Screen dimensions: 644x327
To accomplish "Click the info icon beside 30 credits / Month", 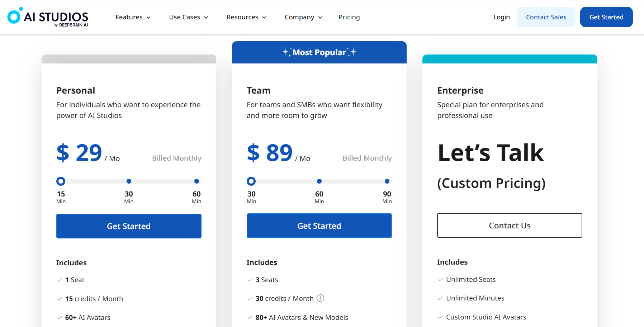I will [x=321, y=298].
